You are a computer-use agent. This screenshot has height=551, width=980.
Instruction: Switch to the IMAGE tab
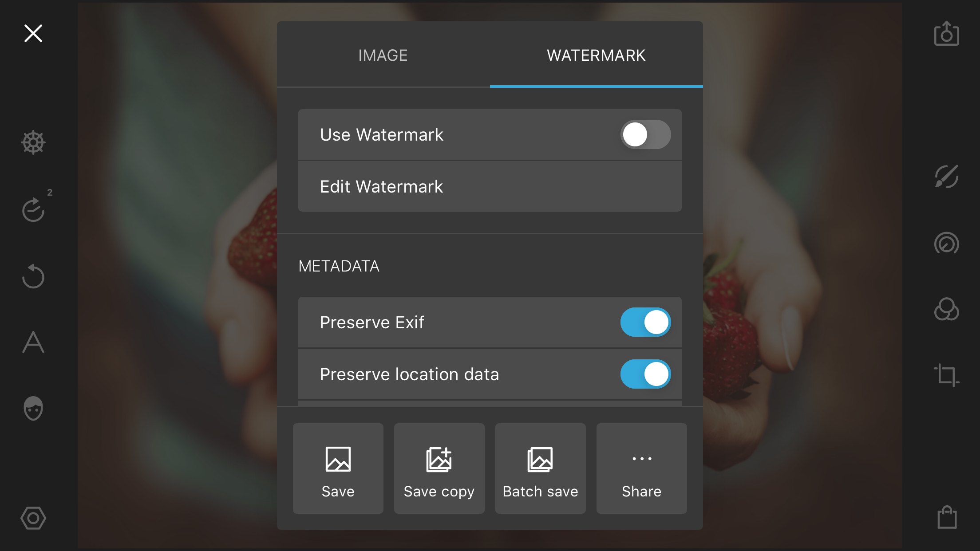tap(383, 55)
